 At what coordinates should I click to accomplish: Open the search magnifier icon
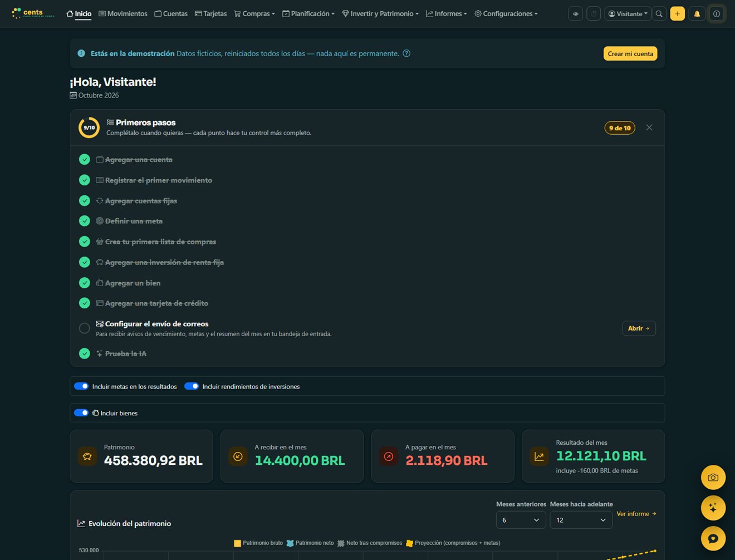[x=659, y=14]
